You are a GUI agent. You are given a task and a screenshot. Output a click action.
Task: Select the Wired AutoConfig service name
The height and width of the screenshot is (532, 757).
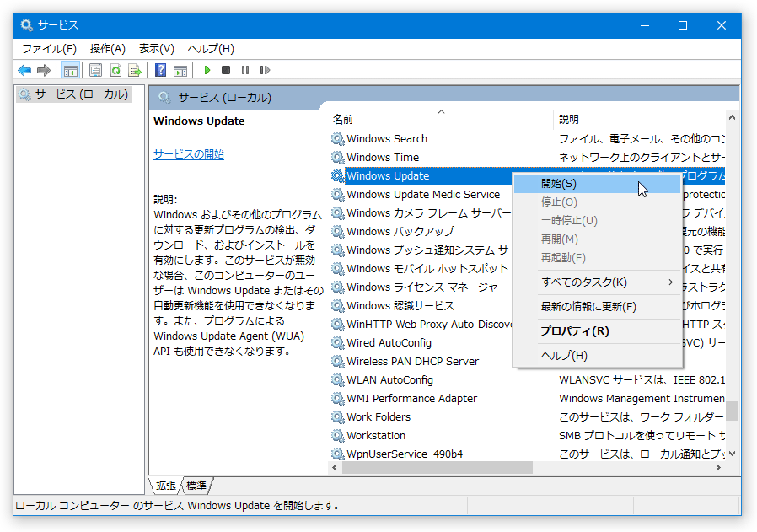[389, 343]
